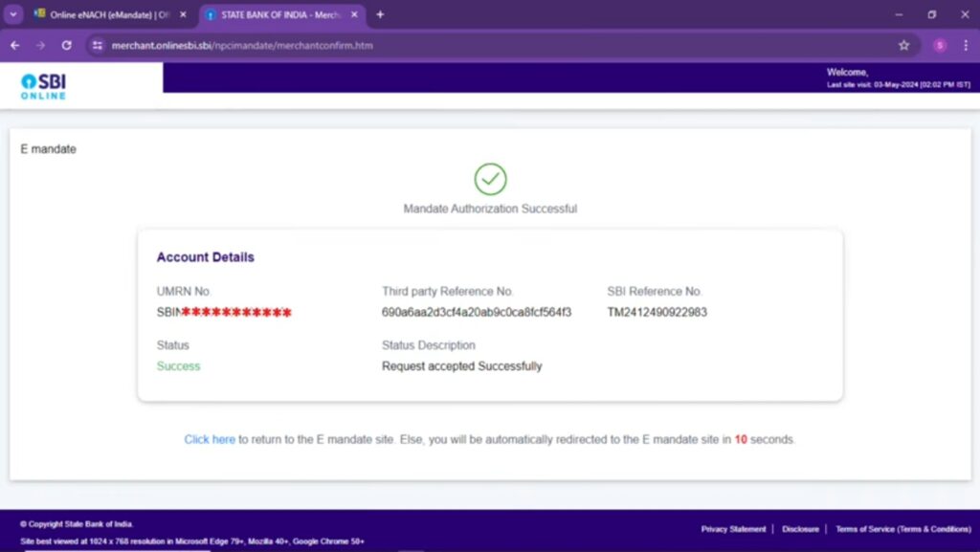This screenshot has width=980, height=552.
Task: Click the address bar URL
Action: pyautogui.click(x=242, y=46)
